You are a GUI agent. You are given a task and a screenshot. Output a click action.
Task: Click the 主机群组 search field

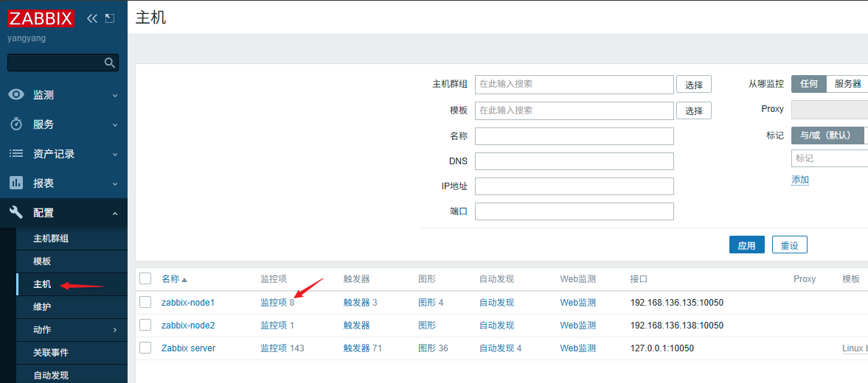(x=574, y=85)
